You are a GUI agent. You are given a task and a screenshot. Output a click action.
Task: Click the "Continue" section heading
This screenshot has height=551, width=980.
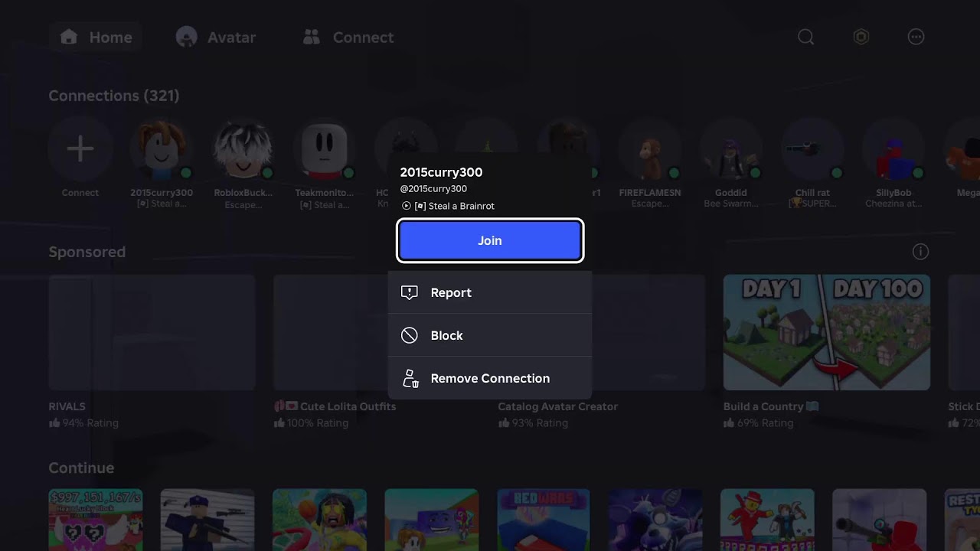click(x=81, y=468)
